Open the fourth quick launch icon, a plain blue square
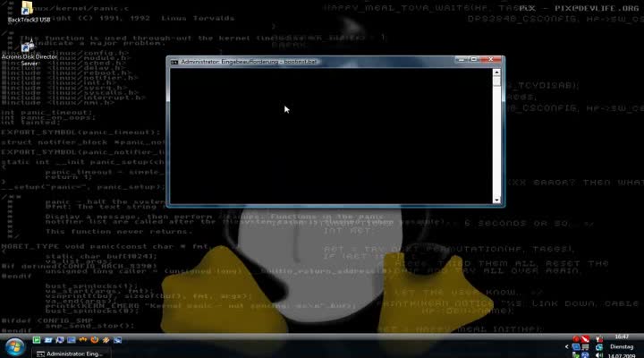 (x=71, y=340)
